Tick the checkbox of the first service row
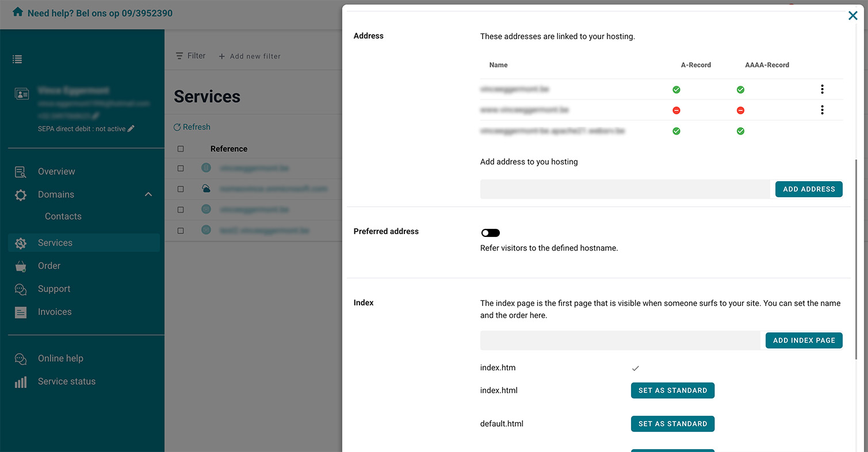 [x=181, y=168]
